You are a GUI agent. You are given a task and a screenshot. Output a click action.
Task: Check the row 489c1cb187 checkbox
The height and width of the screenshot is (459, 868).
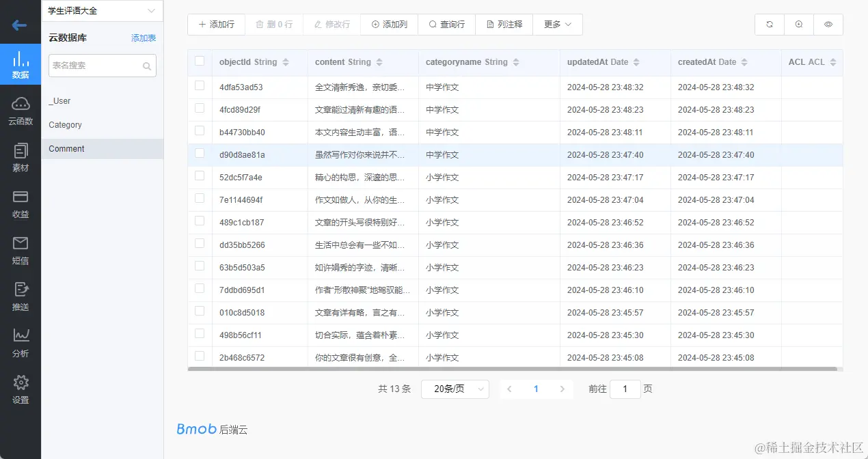tap(200, 221)
